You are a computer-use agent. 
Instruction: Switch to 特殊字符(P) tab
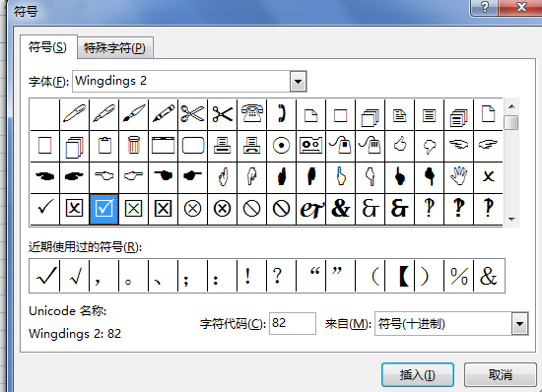[x=114, y=47]
